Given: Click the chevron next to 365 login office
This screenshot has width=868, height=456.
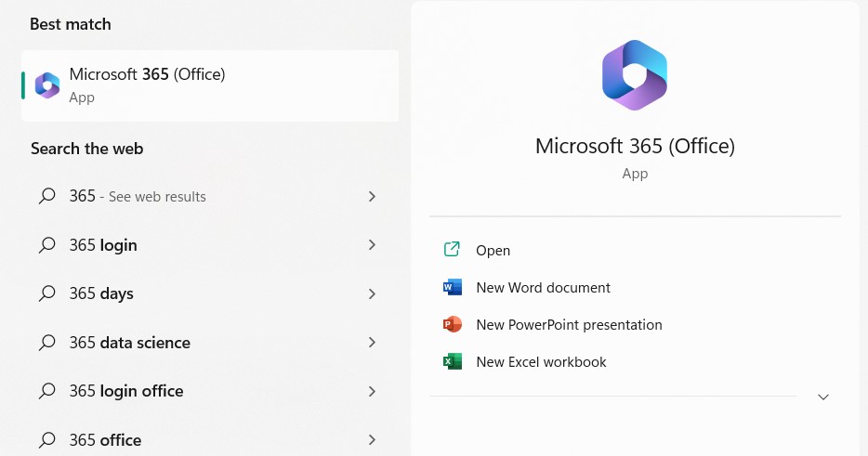Looking at the screenshot, I should [x=372, y=391].
